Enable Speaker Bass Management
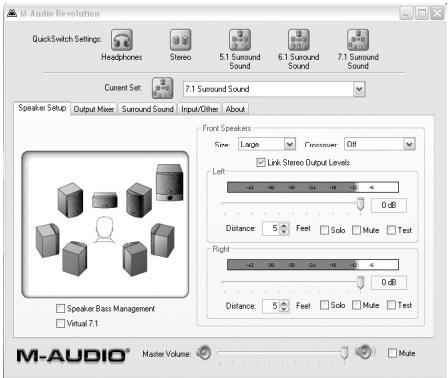 (x=60, y=309)
